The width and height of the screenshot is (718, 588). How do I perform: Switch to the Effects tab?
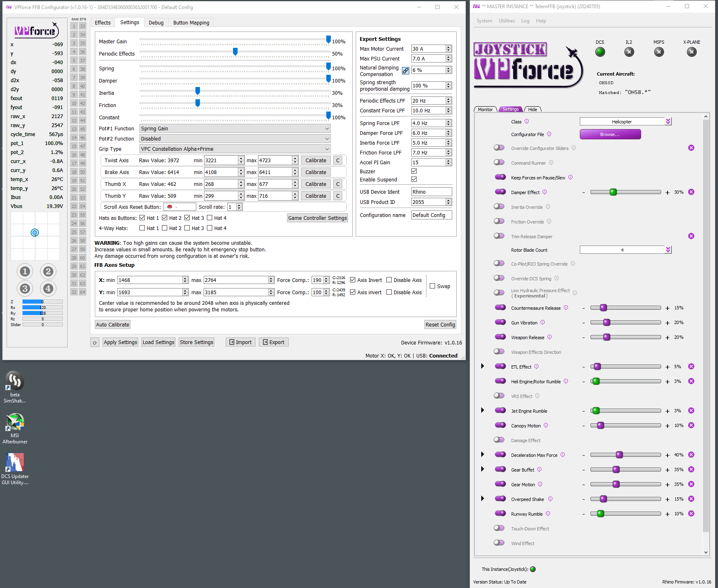click(103, 22)
